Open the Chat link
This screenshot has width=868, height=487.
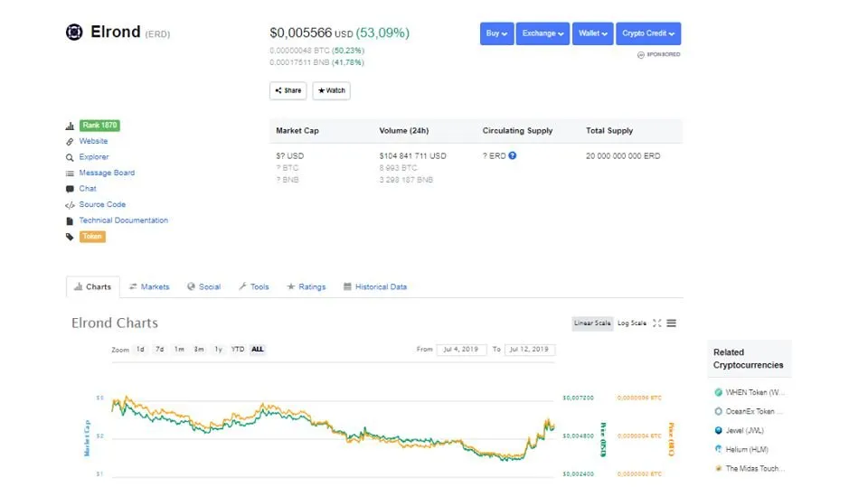[x=88, y=189]
